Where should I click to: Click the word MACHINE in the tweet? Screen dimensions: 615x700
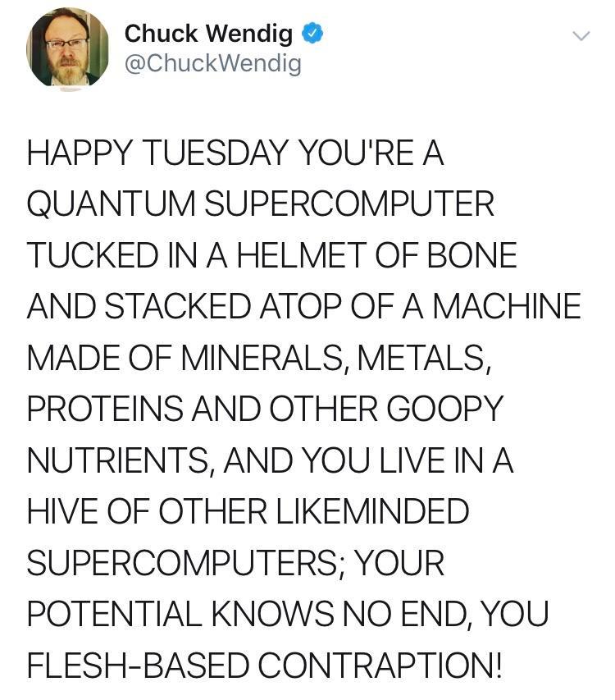point(507,306)
